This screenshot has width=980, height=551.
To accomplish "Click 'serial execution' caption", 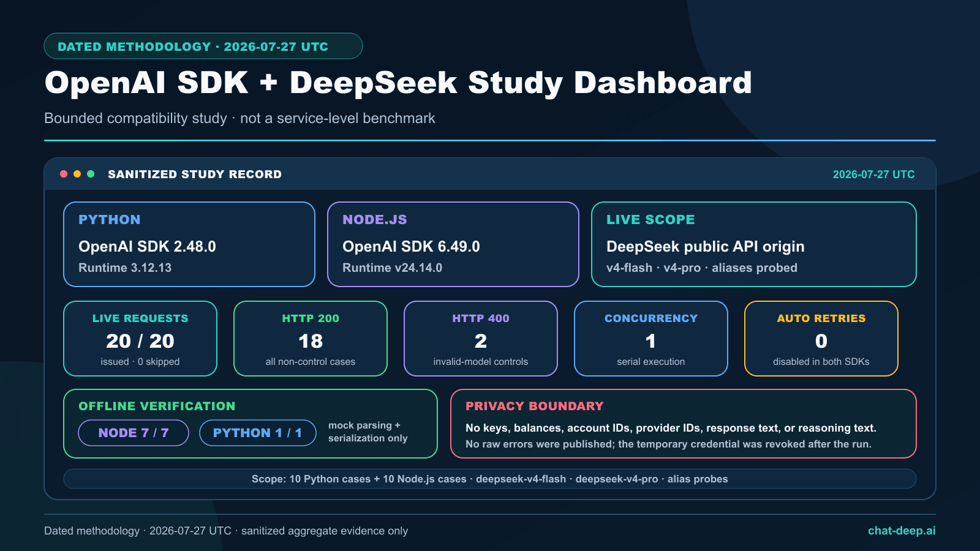I will tap(651, 362).
